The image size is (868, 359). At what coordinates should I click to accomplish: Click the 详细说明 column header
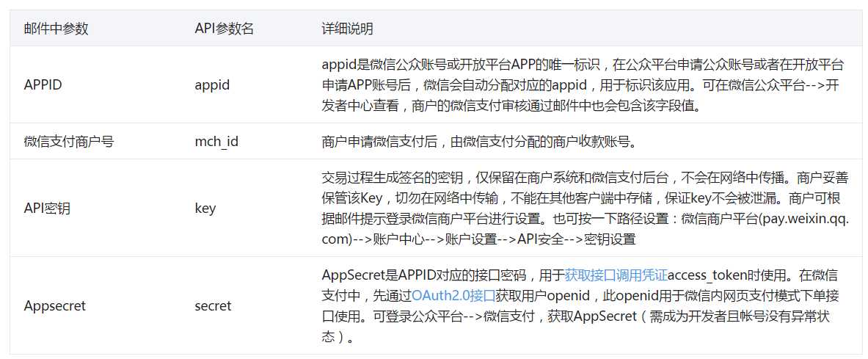click(348, 29)
